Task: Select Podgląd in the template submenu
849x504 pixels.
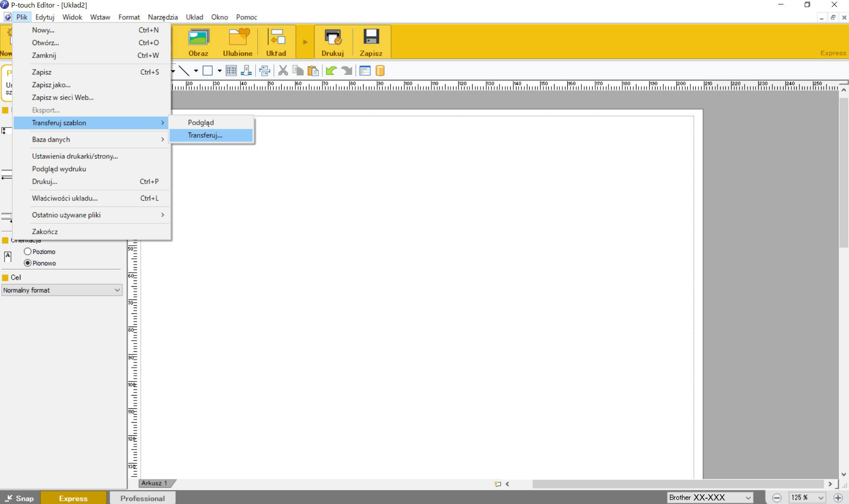Action: [x=201, y=123]
